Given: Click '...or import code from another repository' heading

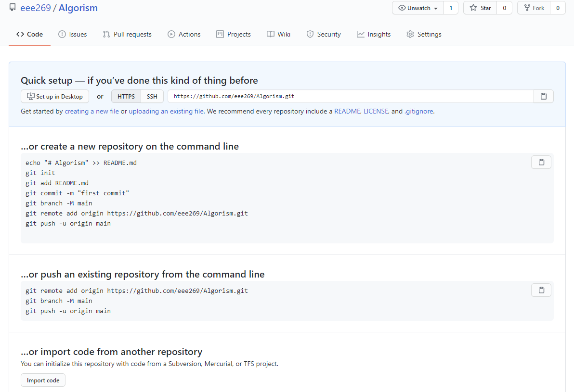Looking at the screenshot, I should point(112,352).
